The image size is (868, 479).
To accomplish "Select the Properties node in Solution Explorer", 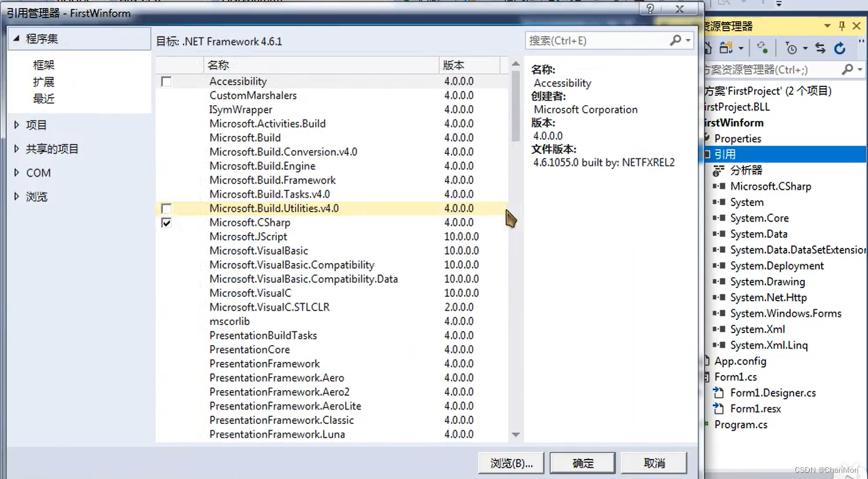I will [738, 138].
